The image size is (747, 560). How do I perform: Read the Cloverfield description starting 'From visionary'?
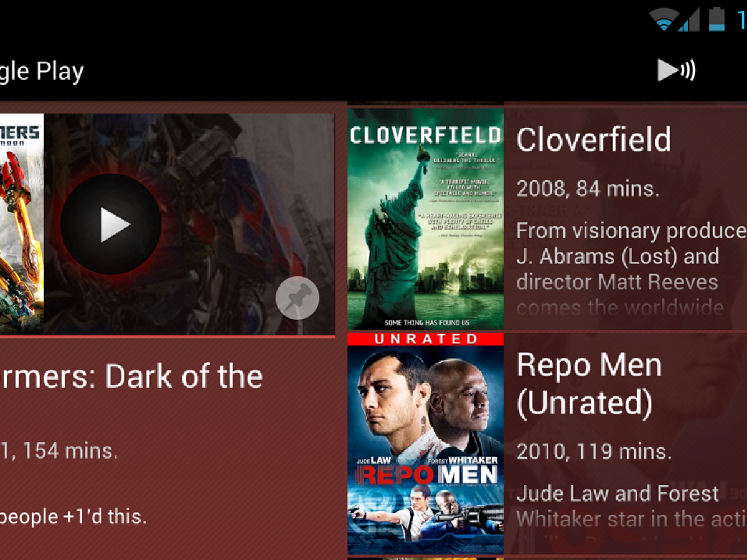coord(631,269)
